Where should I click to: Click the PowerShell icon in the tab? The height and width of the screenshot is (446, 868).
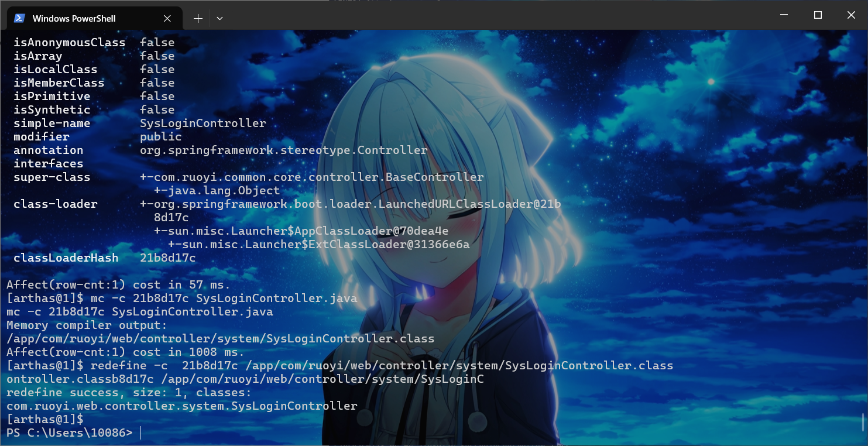[19, 18]
